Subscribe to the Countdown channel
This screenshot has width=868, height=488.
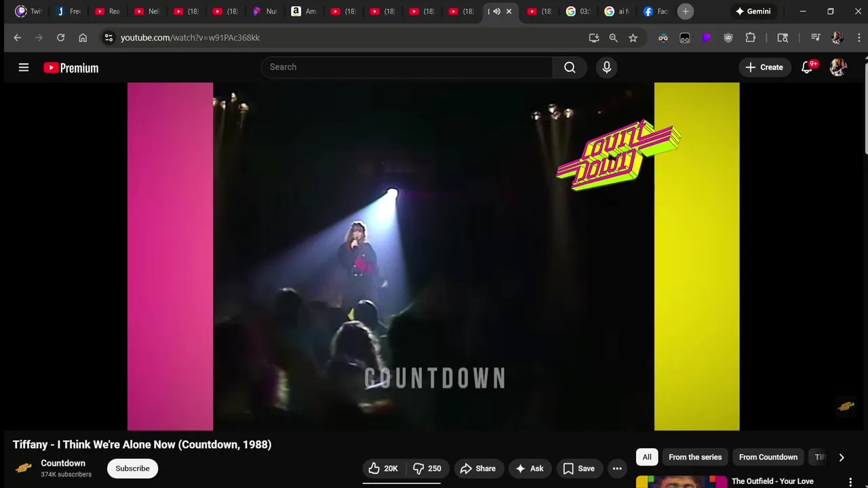tap(132, 468)
